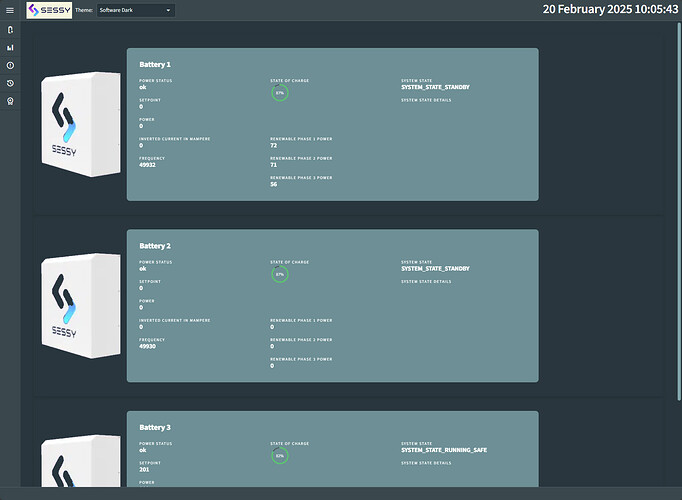This screenshot has height=500, width=682.
Task: Open the Theme dropdown showing Software Dark
Action: pos(136,10)
